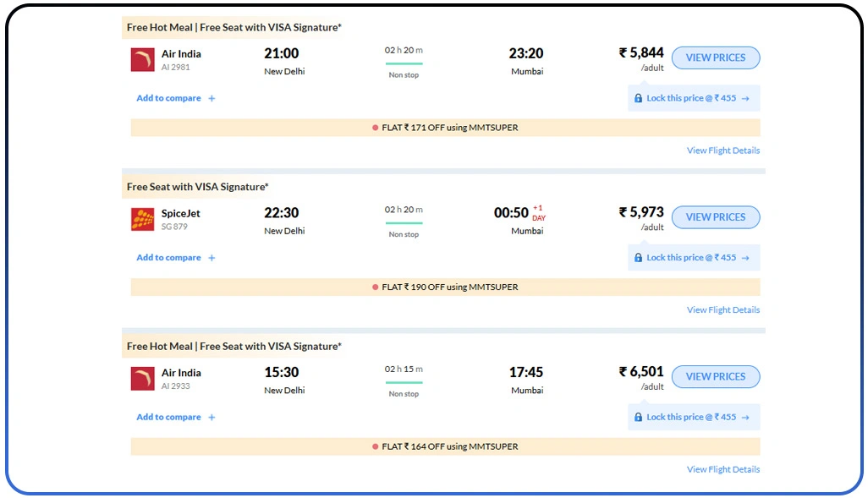The image size is (868, 498).
Task: Click the arrow icon on the SpiceJet Lock price bar
Action: 744,257
